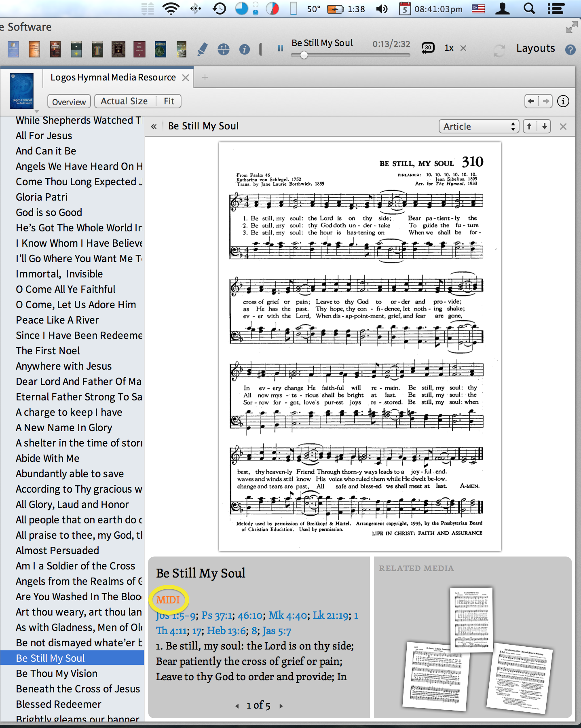
Task: Open the Josephus book shortcut
Action: [x=161, y=49]
